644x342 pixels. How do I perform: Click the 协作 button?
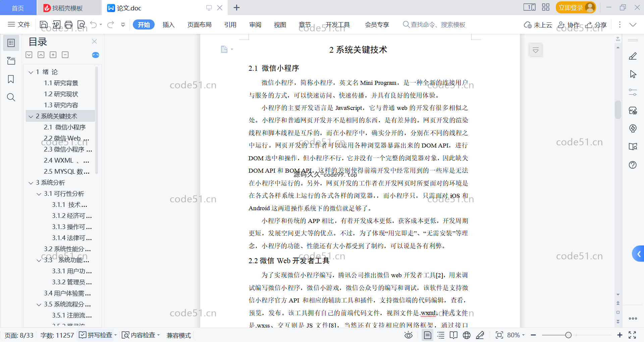569,25
